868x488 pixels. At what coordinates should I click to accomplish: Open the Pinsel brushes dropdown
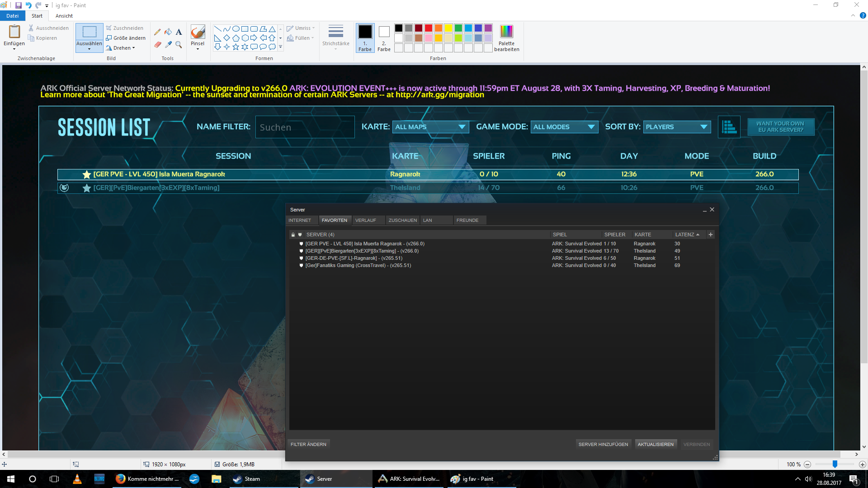click(198, 48)
